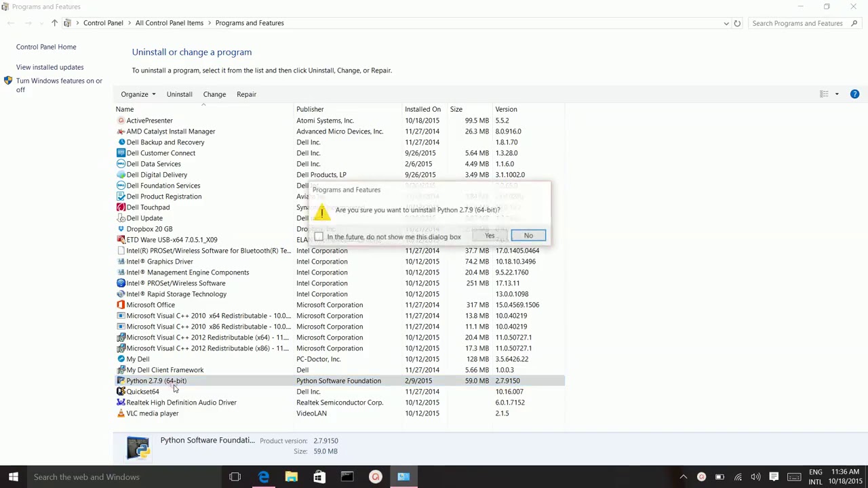868x488 pixels.
Task: Click the Control Panel breadcrumb
Action: [103, 23]
